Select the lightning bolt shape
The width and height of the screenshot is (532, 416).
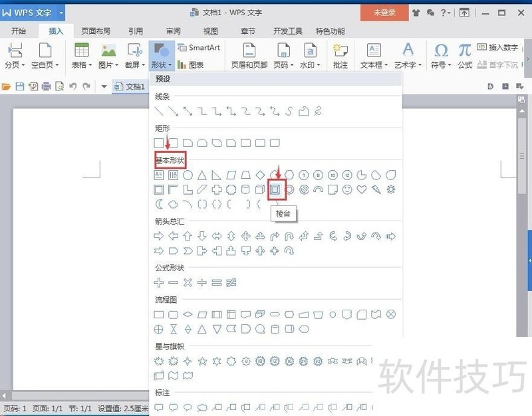click(x=376, y=189)
